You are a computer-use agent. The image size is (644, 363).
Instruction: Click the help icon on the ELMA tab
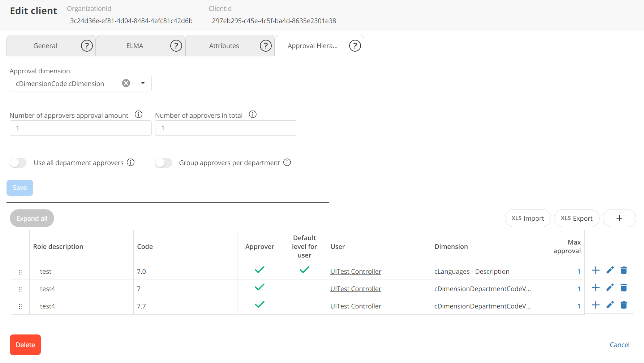(176, 46)
